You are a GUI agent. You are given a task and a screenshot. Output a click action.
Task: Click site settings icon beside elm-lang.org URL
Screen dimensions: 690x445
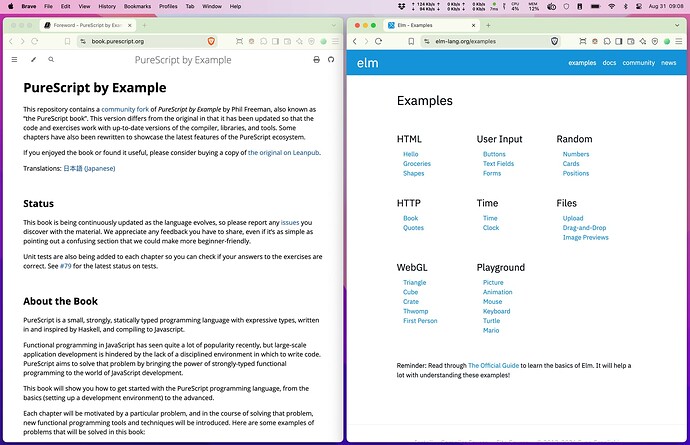[x=426, y=41]
